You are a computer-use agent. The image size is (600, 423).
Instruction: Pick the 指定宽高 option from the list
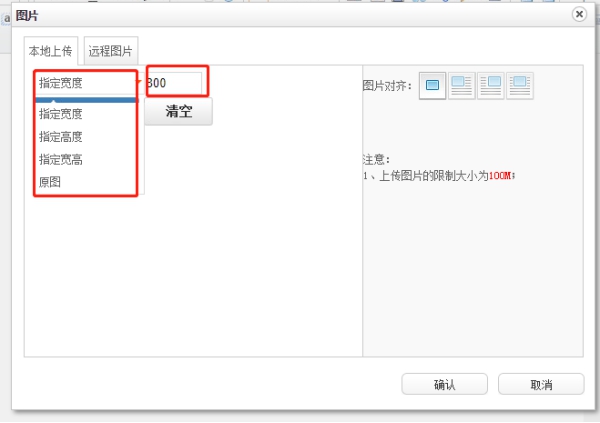click(x=61, y=160)
